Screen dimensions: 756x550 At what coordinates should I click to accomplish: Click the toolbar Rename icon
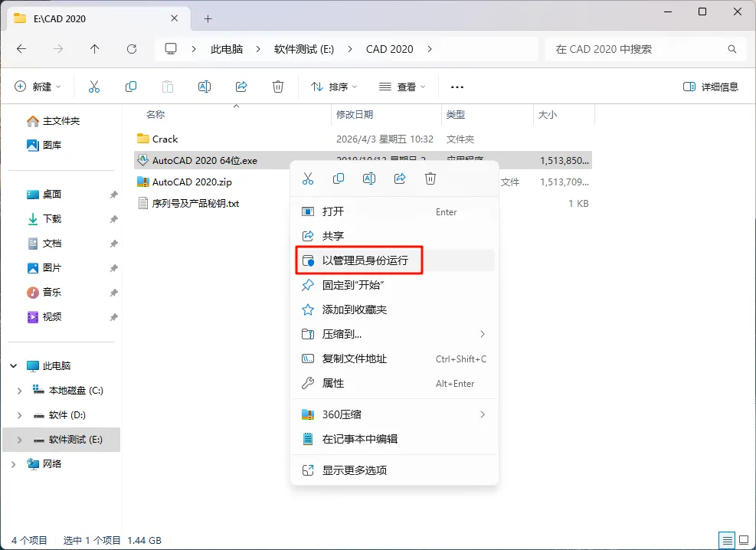[x=205, y=87]
